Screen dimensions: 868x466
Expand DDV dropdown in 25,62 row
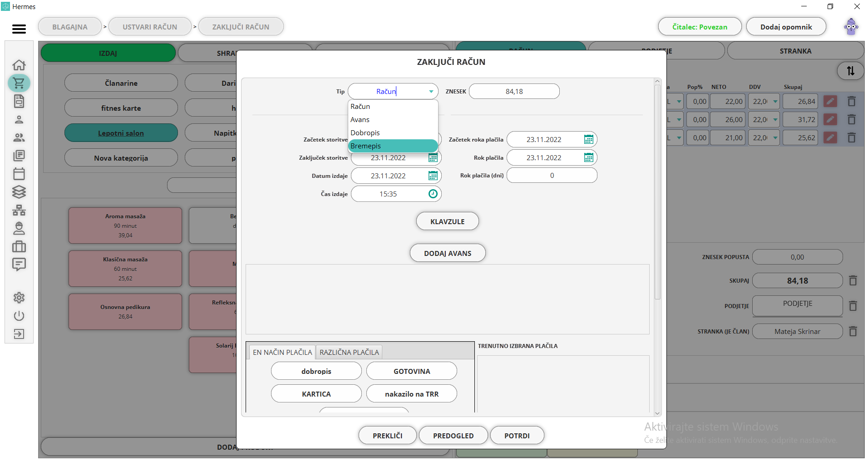[x=775, y=138]
